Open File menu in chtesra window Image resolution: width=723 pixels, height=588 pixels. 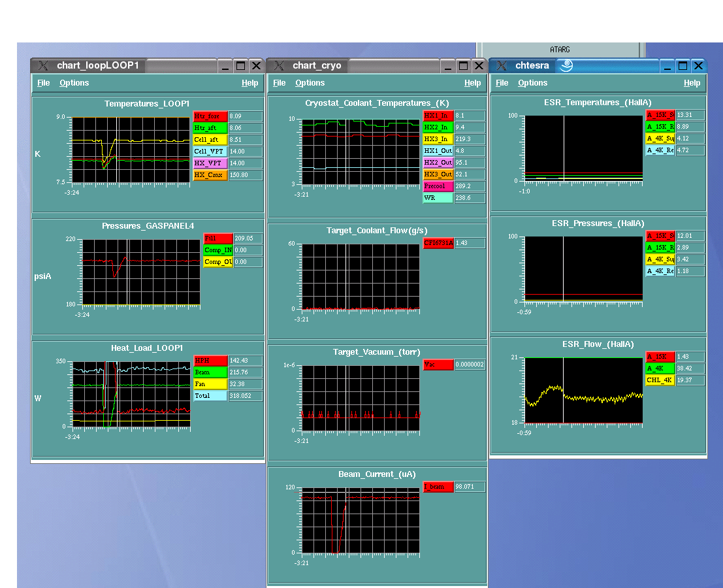(502, 83)
